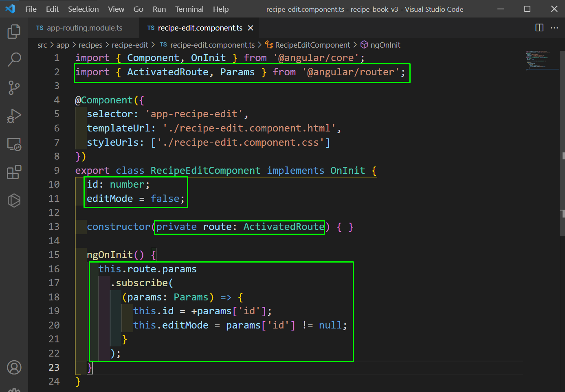565x392 pixels.
Task: Click recipe-edit.component.ts in breadcrumb
Action: (212, 45)
